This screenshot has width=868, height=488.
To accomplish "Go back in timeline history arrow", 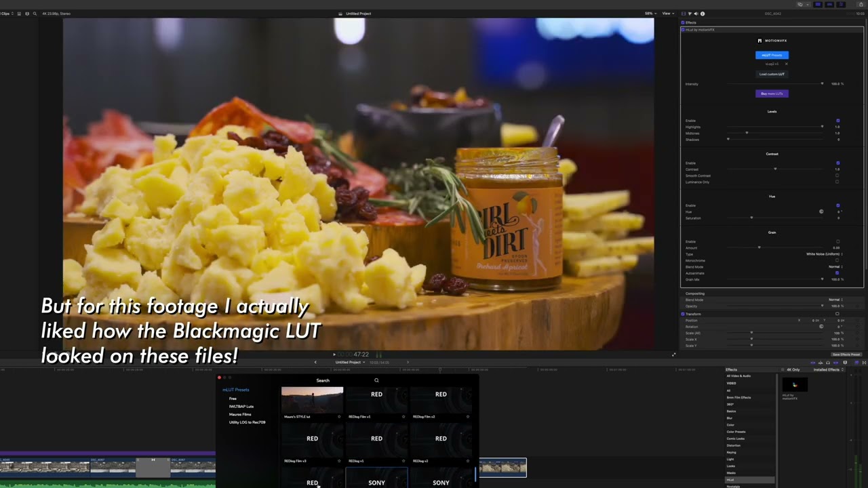I will coord(315,363).
